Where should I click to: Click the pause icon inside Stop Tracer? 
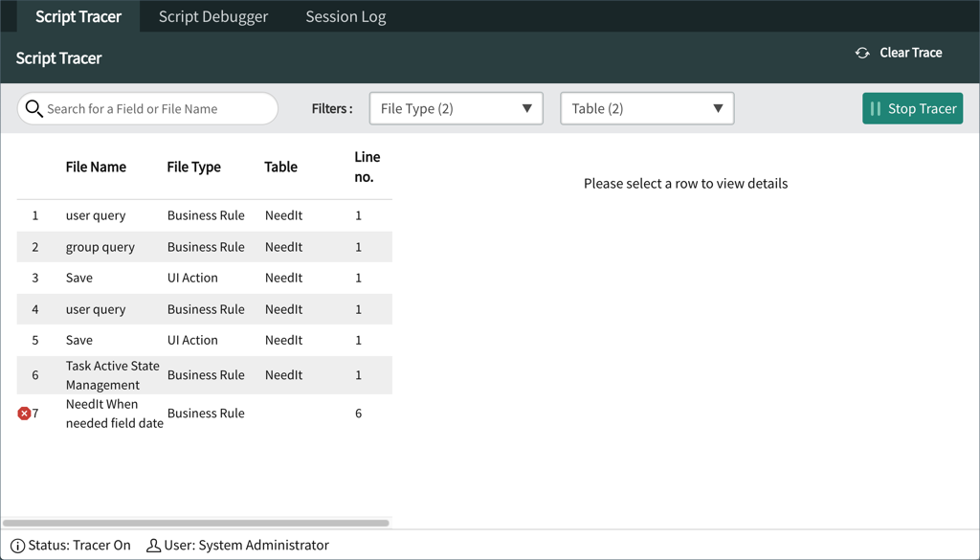point(878,108)
